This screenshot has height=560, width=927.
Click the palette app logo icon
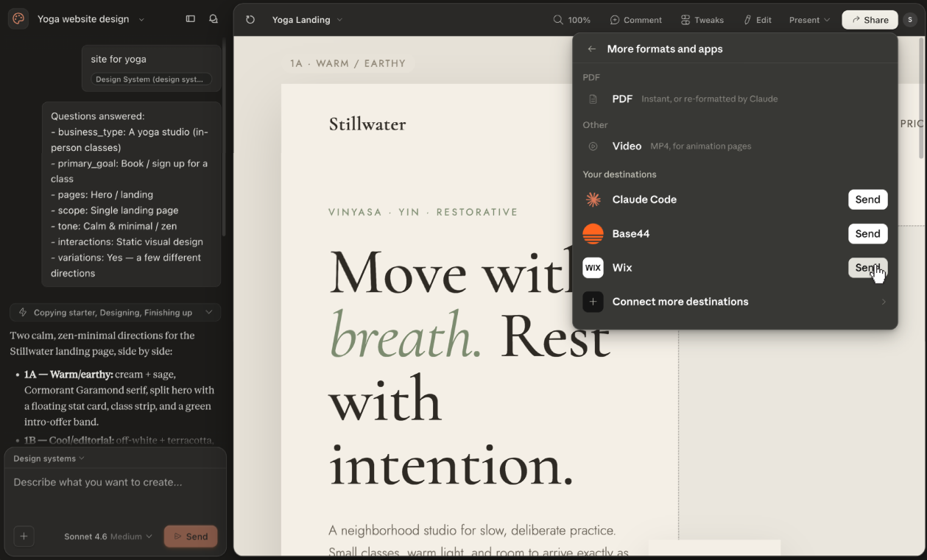18,19
